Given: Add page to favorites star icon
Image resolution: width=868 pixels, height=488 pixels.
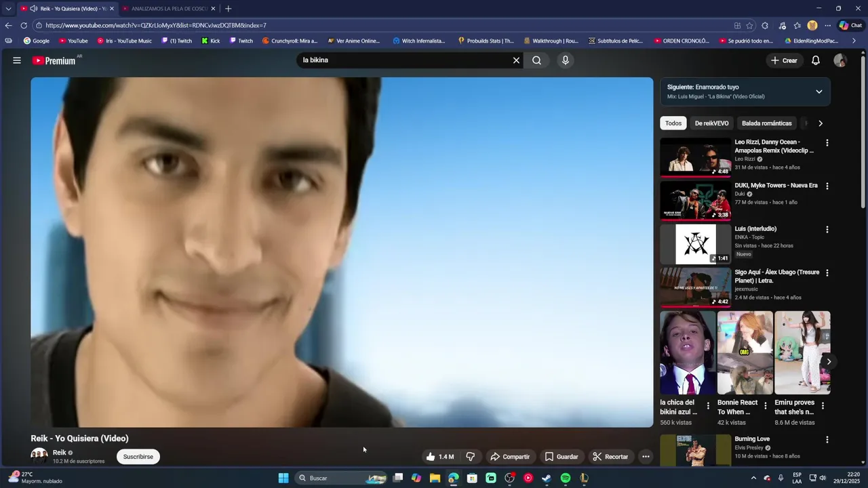Looking at the screenshot, I should 749,26.
